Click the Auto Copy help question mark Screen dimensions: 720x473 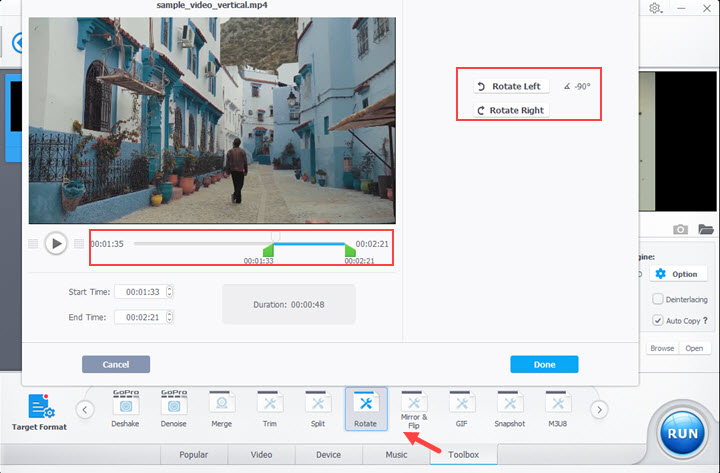tap(705, 321)
